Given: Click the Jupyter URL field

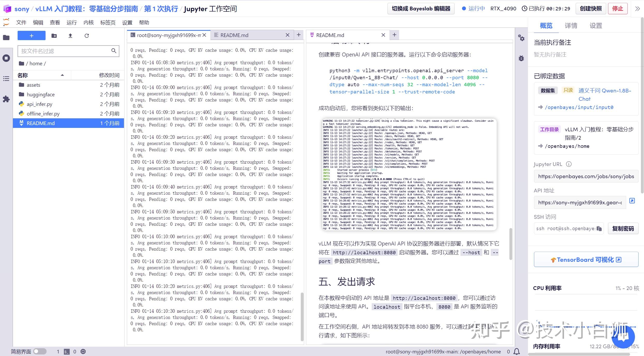Looking at the screenshot, I should (586, 176).
